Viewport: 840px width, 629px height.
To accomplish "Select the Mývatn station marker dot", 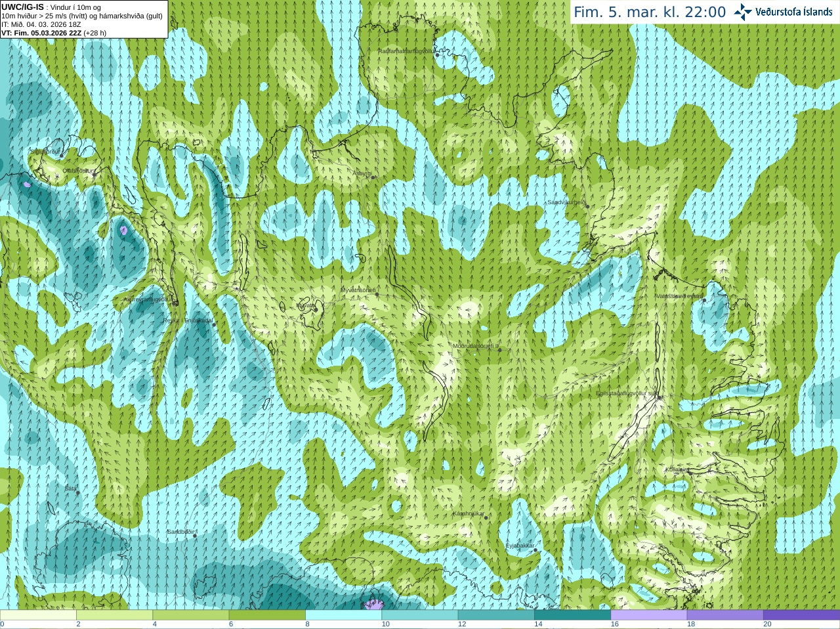I will (315, 309).
